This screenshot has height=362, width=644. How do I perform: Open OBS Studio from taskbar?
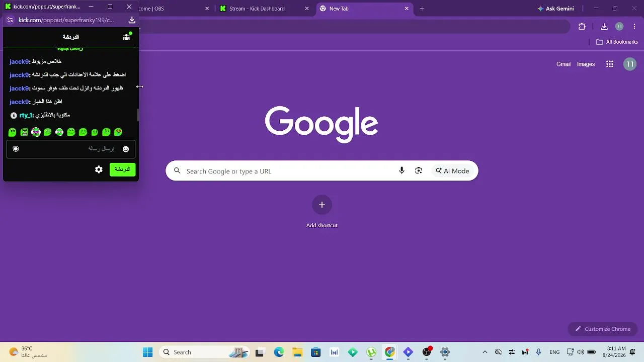[427, 352]
